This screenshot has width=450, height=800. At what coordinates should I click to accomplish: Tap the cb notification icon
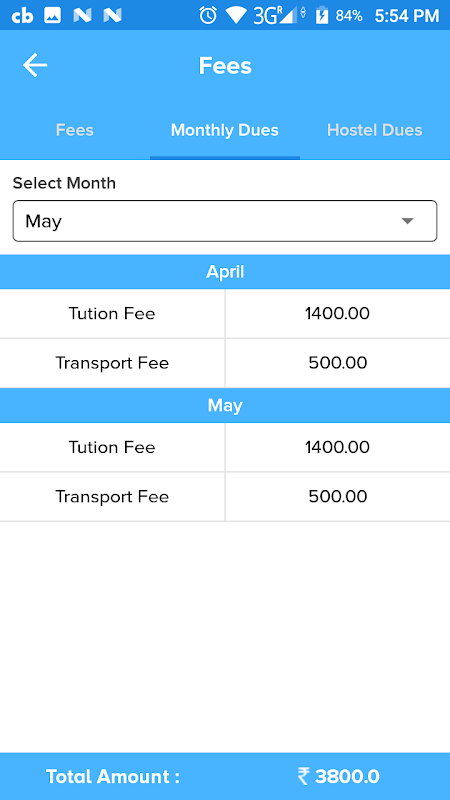pyautogui.click(x=22, y=16)
